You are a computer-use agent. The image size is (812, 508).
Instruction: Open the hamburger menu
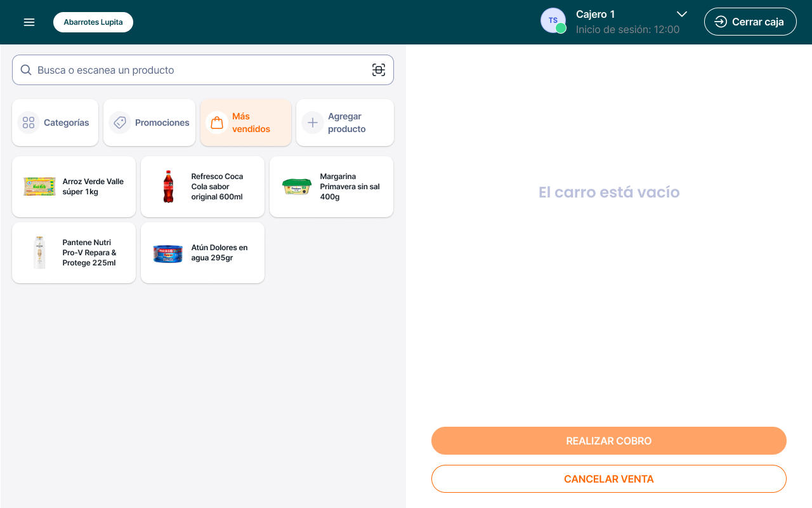29,22
